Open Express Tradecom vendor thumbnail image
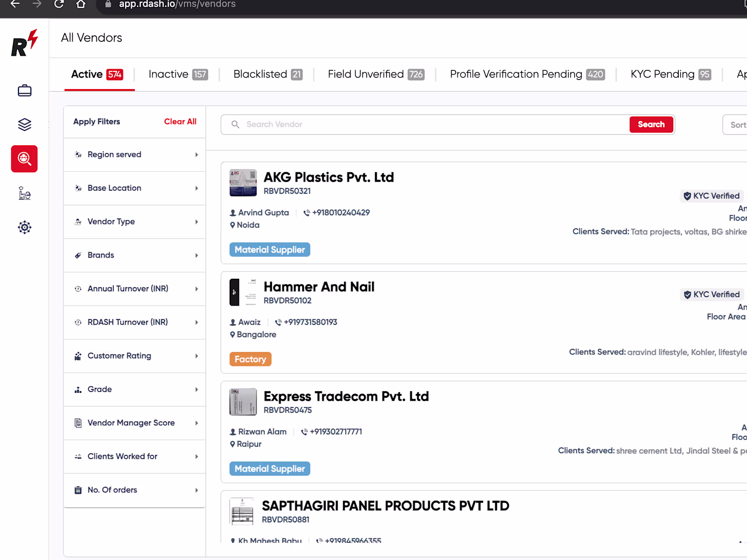The image size is (747, 560). (x=243, y=402)
